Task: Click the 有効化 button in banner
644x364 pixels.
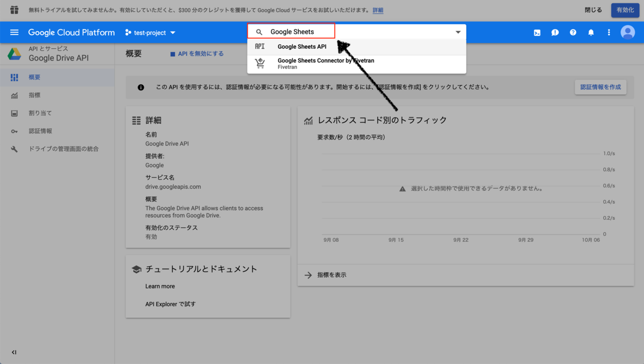Action: pyautogui.click(x=625, y=10)
